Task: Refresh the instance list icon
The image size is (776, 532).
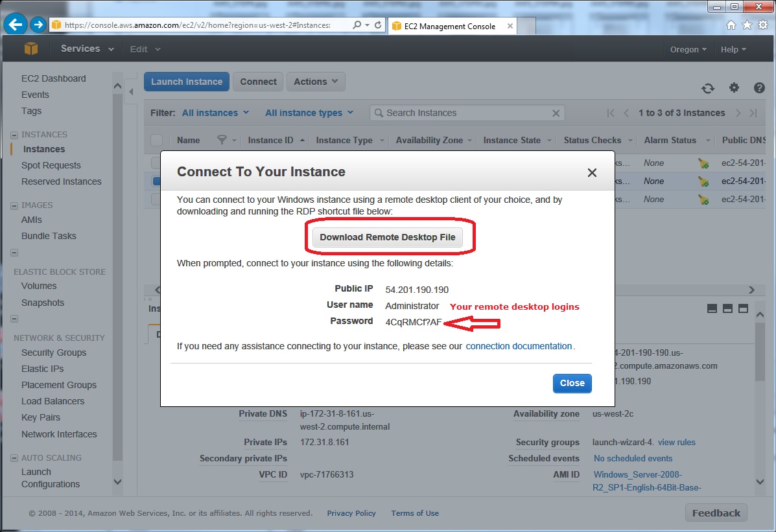Action: click(708, 88)
